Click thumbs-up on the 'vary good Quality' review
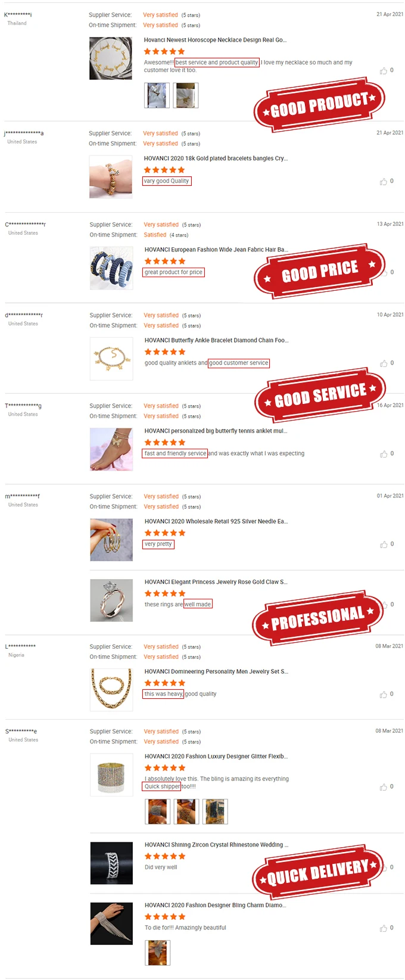The width and height of the screenshot is (405, 980). click(x=384, y=182)
